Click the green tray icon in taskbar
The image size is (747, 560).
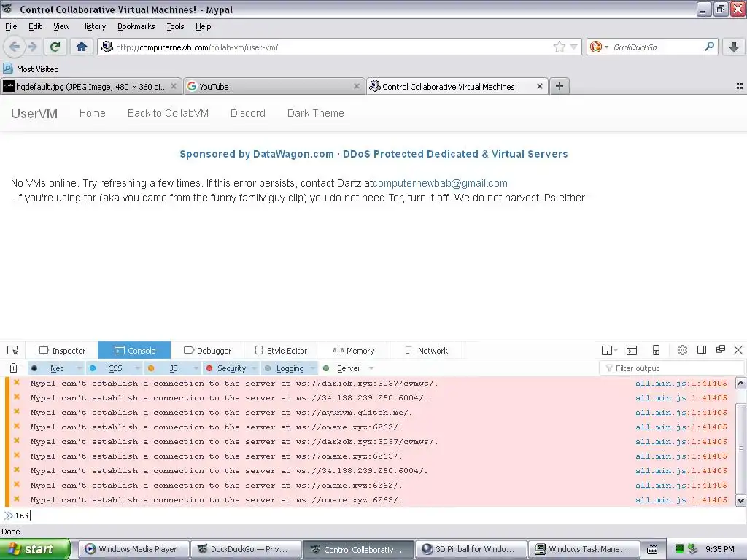pos(680,549)
